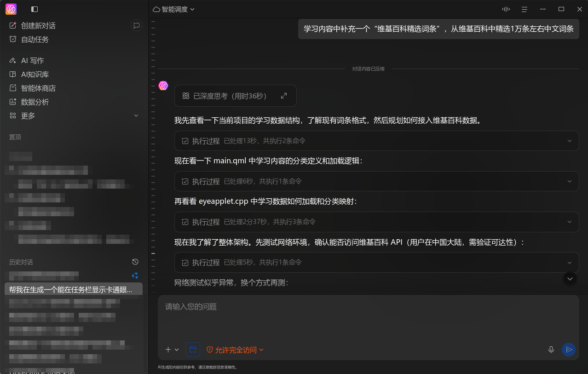Open the 智能调度 model dropdown
This screenshot has height=374, width=588.
tap(174, 9)
